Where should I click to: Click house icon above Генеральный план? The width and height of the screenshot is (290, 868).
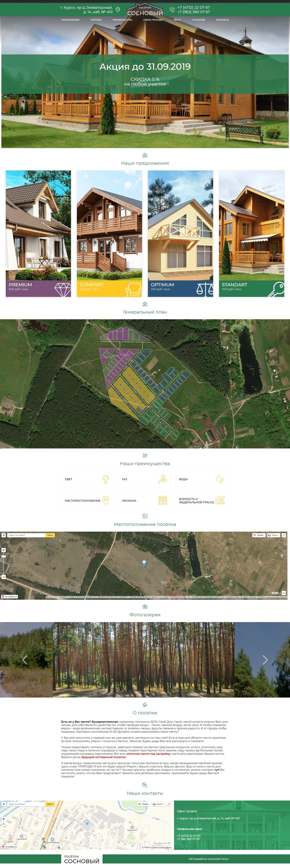pyautogui.click(x=145, y=304)
